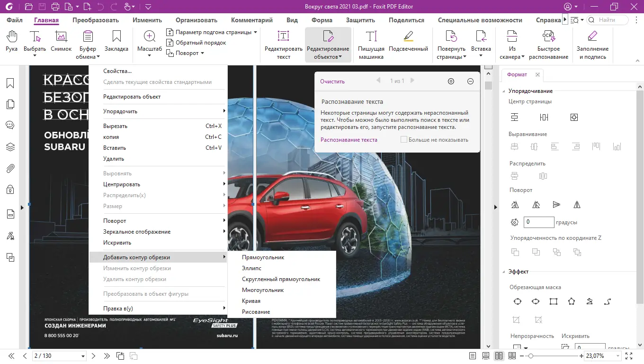Check the Больше не показывать checkbox

pos(404,140)
